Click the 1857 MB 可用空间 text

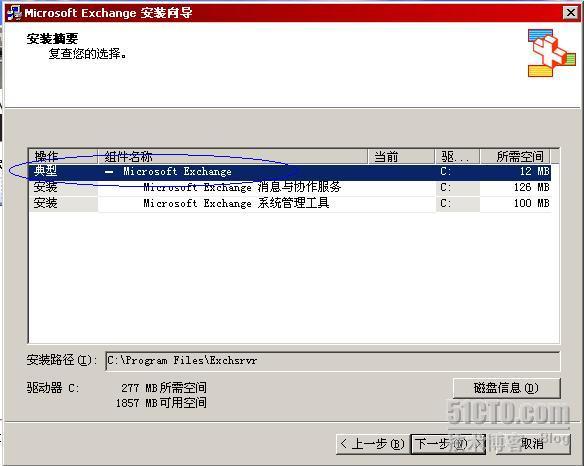(161, 403)
